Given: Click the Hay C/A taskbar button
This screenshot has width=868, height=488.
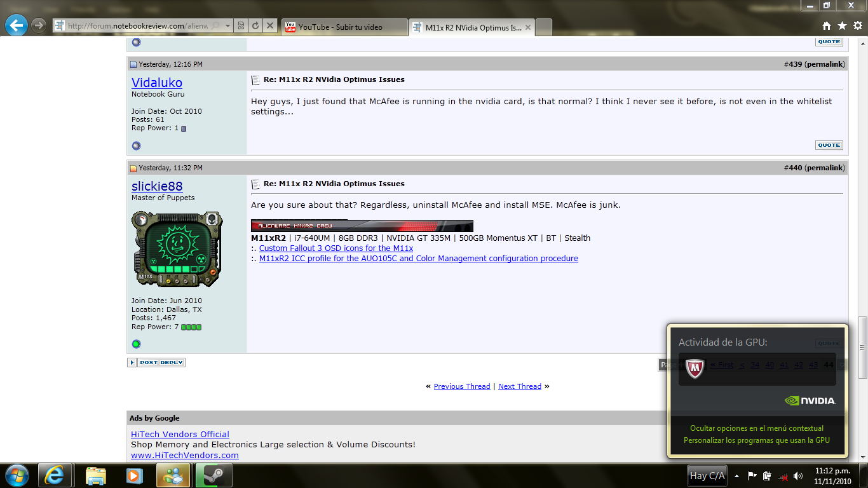Looking at the screenshot, I should [707, 476].
